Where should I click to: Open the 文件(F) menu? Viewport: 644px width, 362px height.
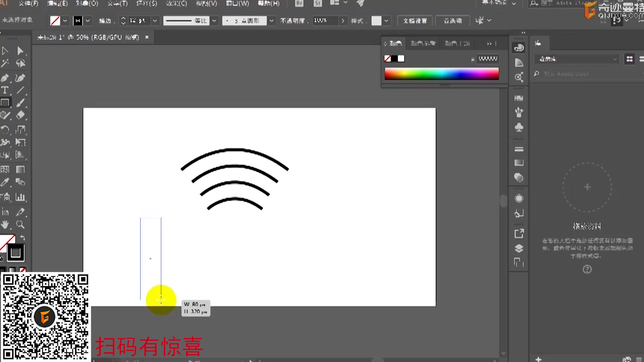click(x=28, y=3)
